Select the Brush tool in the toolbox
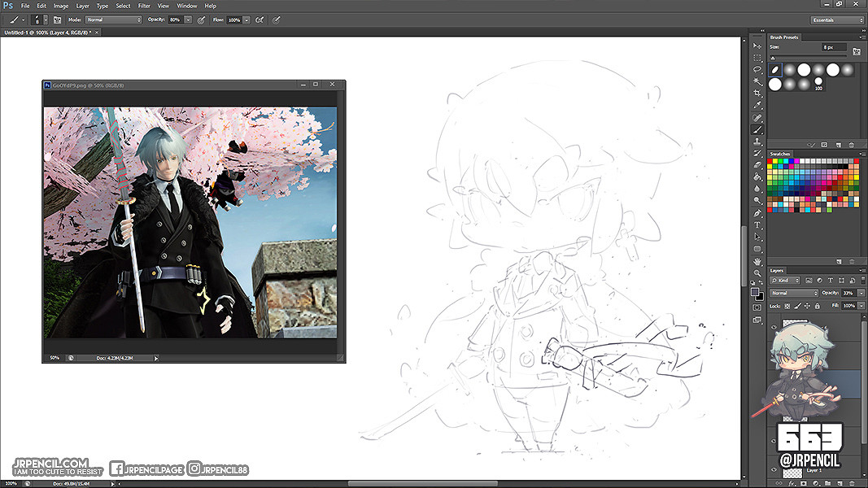Image resolution: width=868 pixels, height=488 pixels. [x=757, y=130]
